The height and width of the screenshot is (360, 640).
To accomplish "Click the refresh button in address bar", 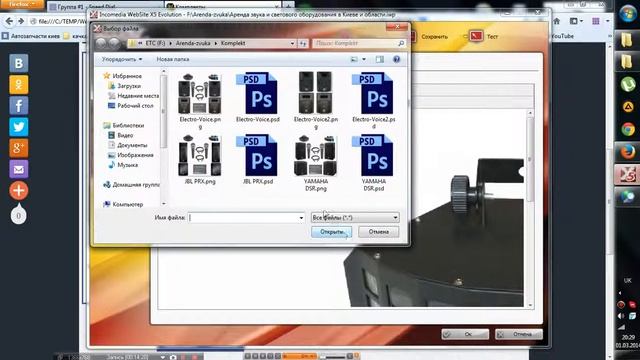I will click(x=303, y=43).
